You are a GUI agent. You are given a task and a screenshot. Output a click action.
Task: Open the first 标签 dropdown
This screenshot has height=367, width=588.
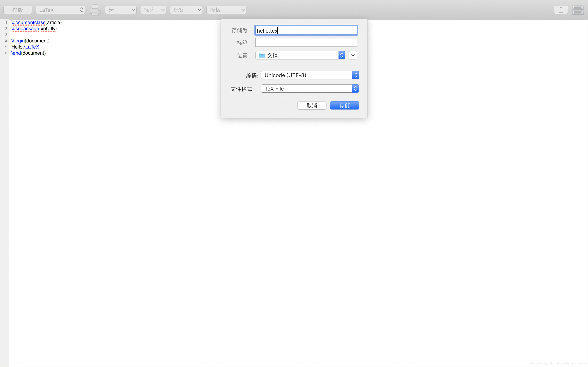153,10
